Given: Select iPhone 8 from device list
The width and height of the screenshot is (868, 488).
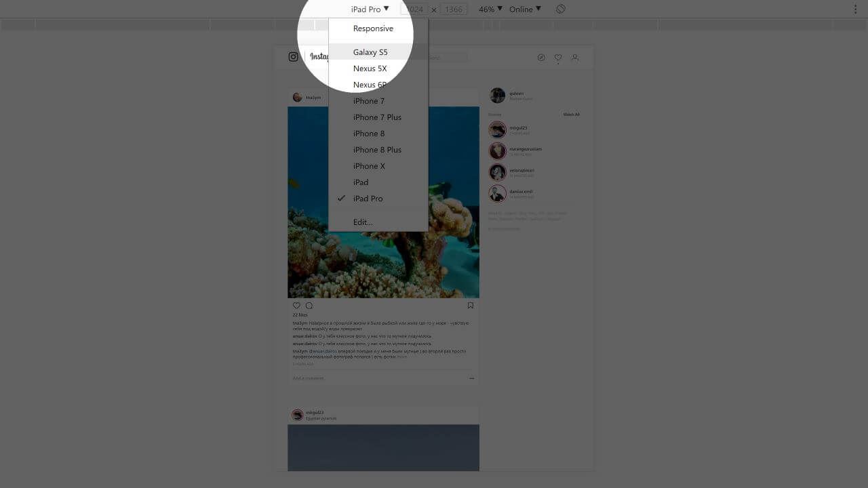Looking at the screenshot, I should tap(378, 134).
